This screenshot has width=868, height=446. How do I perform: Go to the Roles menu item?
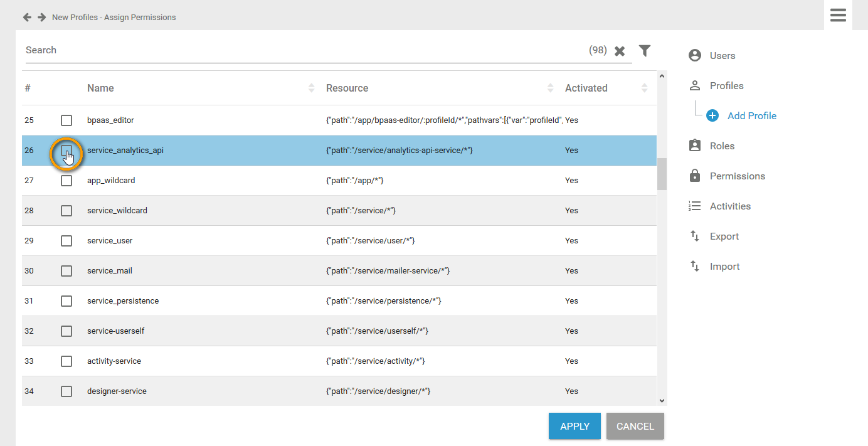click(x=721, y=146)
